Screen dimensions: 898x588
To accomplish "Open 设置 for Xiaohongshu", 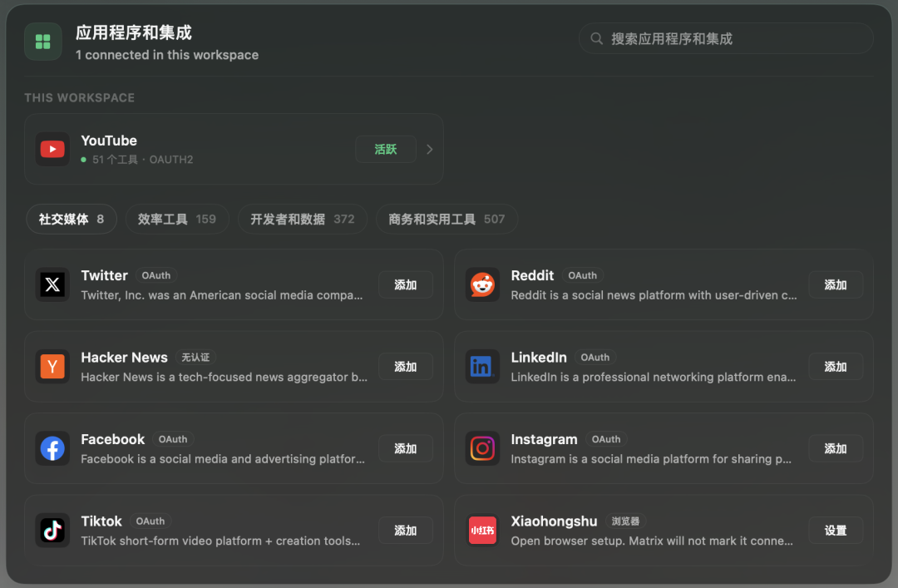I will point(836,531).
